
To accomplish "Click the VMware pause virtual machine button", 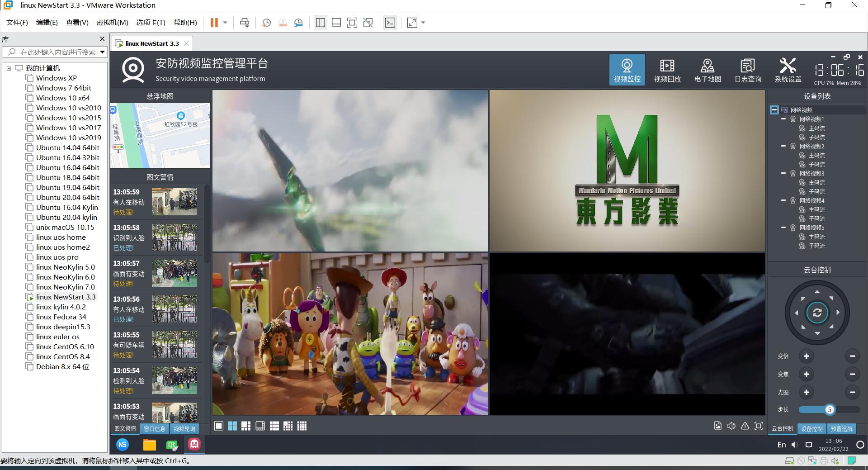I will [214, 23].
